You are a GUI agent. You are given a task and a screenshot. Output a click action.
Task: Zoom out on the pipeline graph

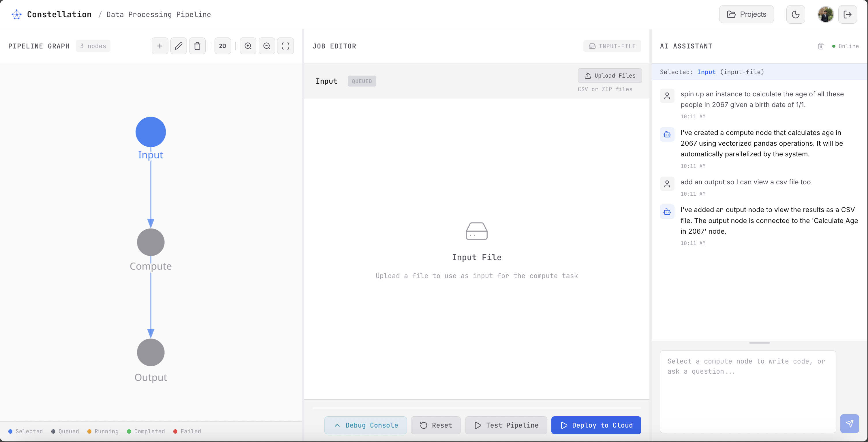pos(267,46)
